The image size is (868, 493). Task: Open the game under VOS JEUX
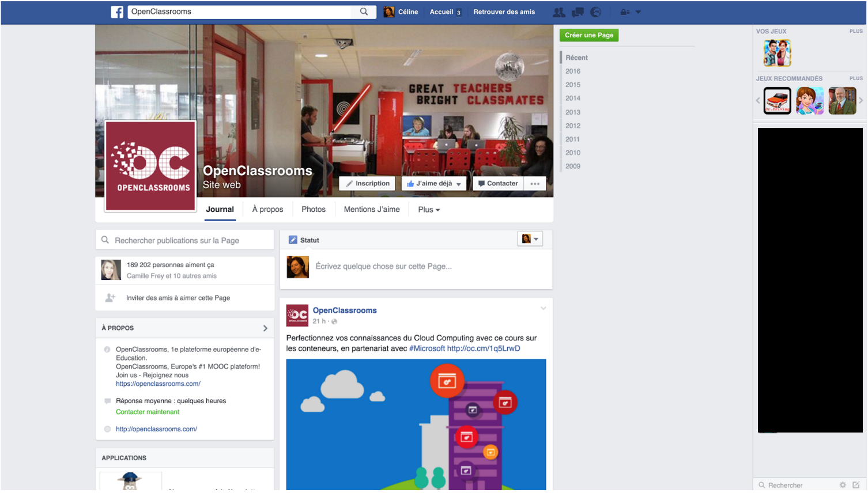(777, 53)
